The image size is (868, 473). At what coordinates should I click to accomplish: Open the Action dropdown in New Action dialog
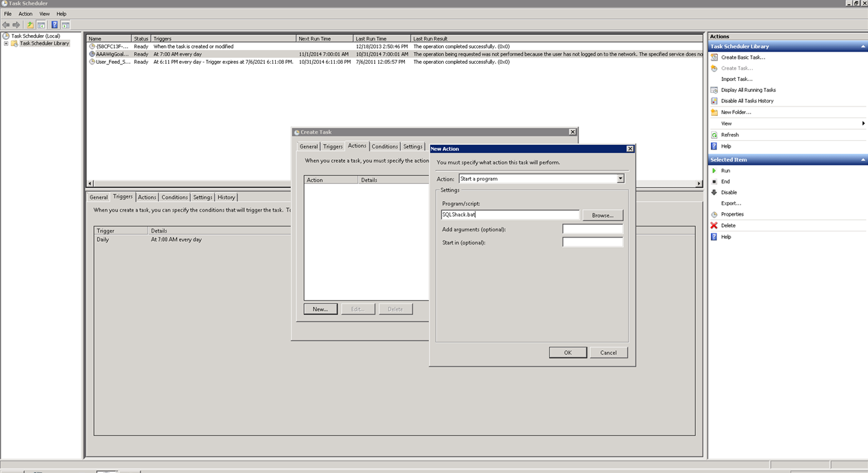(620, 178)
